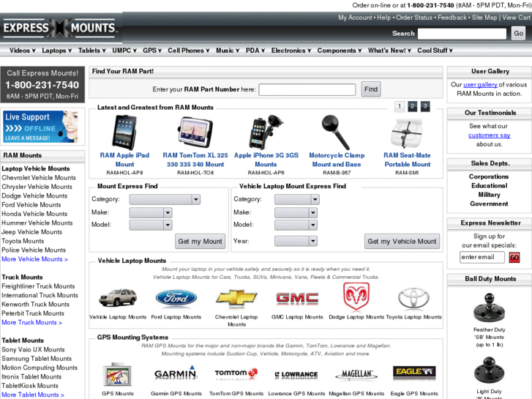The width and height of the screenshot is (532, 399).
Task: Open the Laptops navigation menu
Action: (x=56, y=51)
